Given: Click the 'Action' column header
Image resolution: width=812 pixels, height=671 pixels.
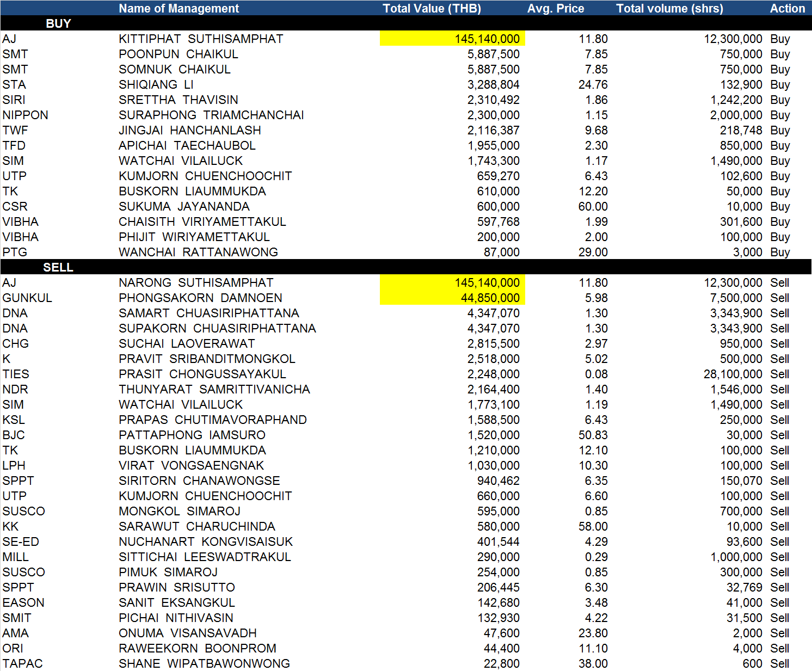Looking at the screenshot, I should click(787, 8).
